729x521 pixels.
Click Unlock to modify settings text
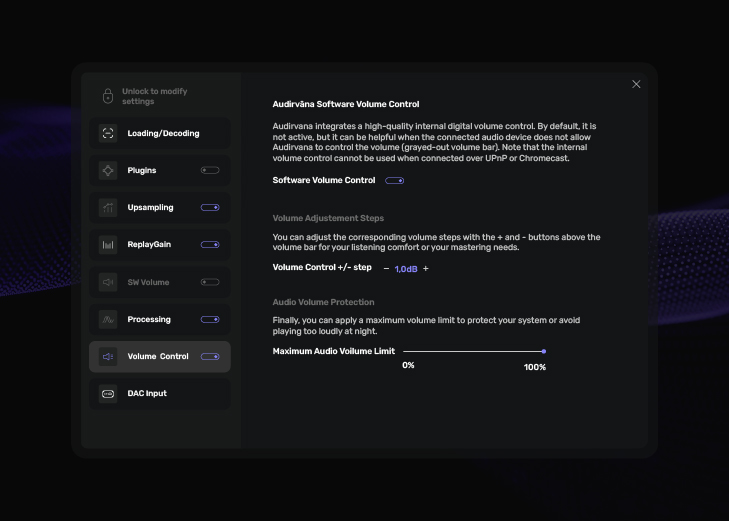(154, 96)
